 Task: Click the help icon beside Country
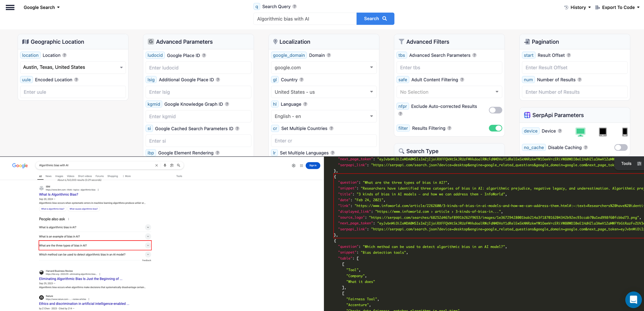pyautogui.click(x=301, y=80)
